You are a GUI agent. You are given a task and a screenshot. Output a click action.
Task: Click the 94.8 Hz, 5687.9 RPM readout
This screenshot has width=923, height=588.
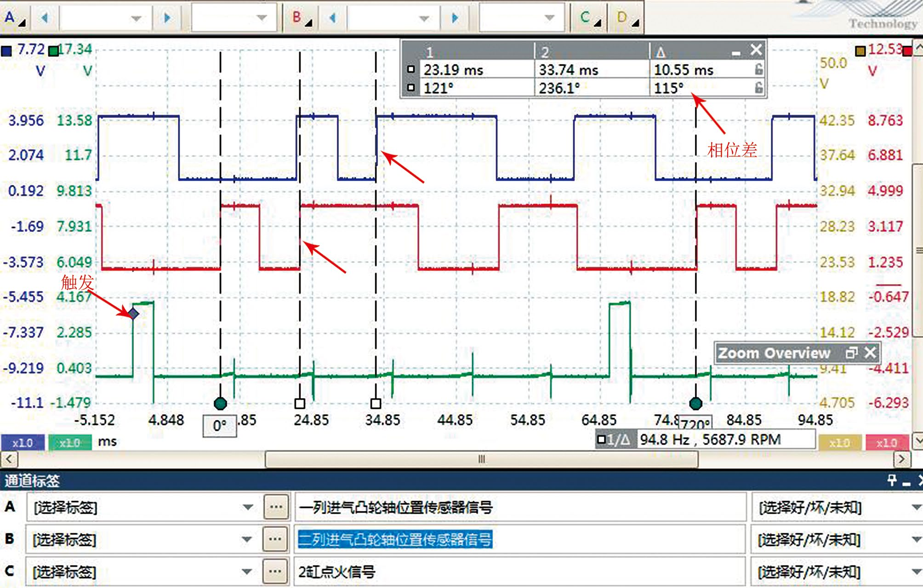[x=710, y=440]
